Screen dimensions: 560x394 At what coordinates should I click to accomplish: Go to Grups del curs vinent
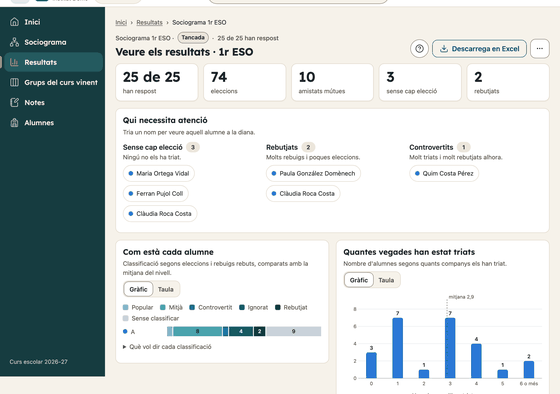[x=54, y=83]
